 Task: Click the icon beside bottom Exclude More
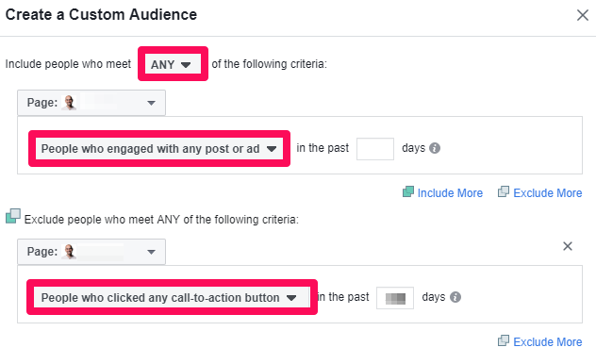coord(504,340)
